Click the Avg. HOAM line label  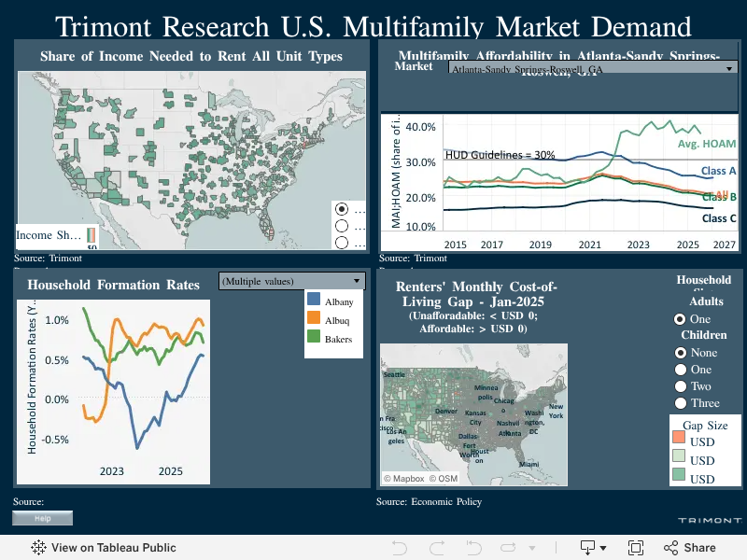pyautogui.click(x=707, y=144)
